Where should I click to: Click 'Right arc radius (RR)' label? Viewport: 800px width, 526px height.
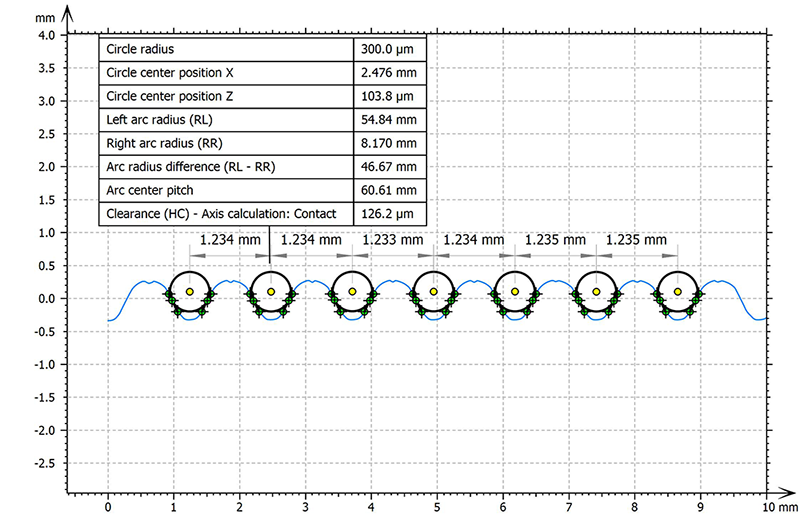click(164, 143)
